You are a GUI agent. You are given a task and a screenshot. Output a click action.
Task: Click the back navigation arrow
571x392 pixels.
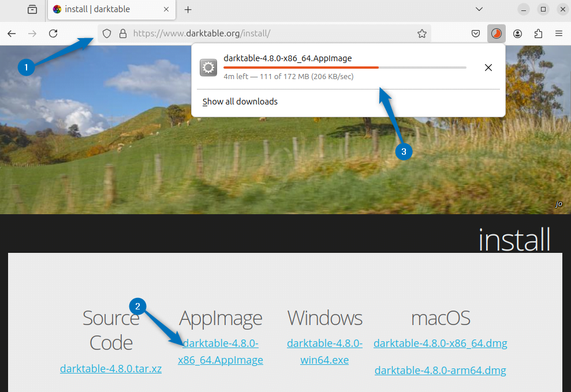(x=12, y=33)
